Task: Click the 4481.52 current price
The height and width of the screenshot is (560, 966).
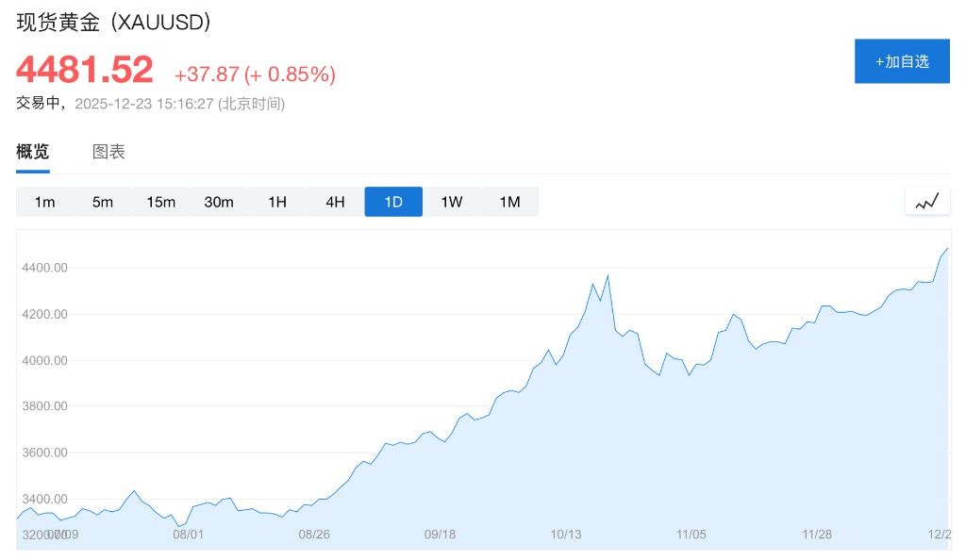Action: 85,70
